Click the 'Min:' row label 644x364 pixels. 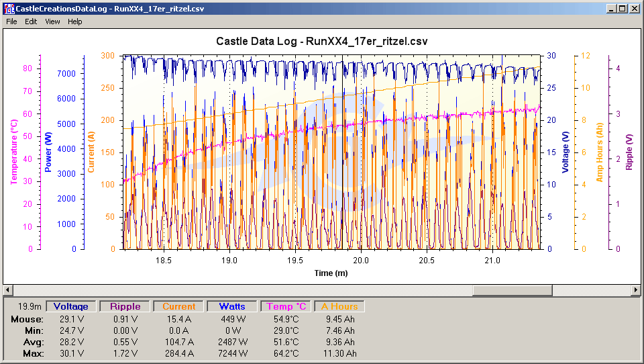point(34,330)
